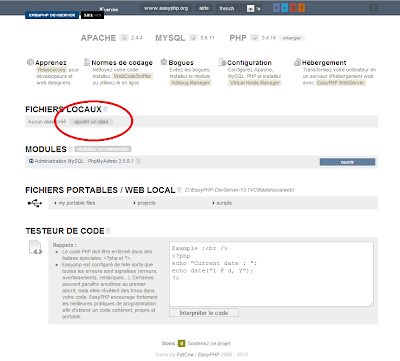The height and width of the screenshot is (361, 400).
Task: Open the PHP configuration icon
Action: pos(255,38)
